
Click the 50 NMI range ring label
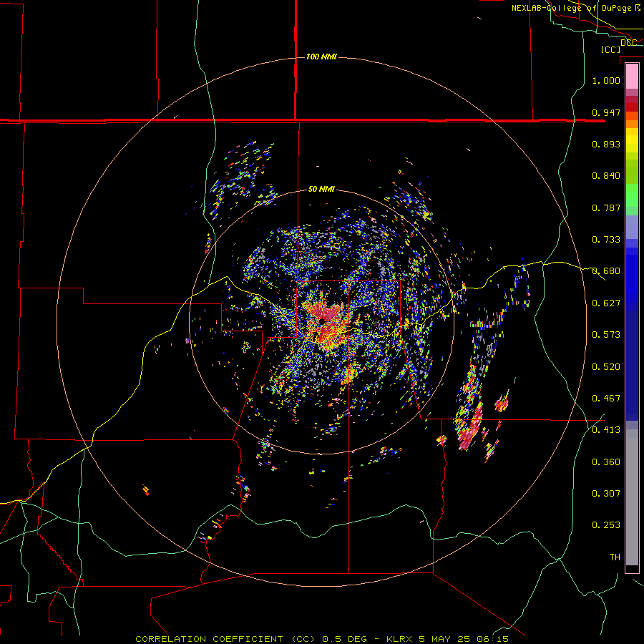pos(321,189)
